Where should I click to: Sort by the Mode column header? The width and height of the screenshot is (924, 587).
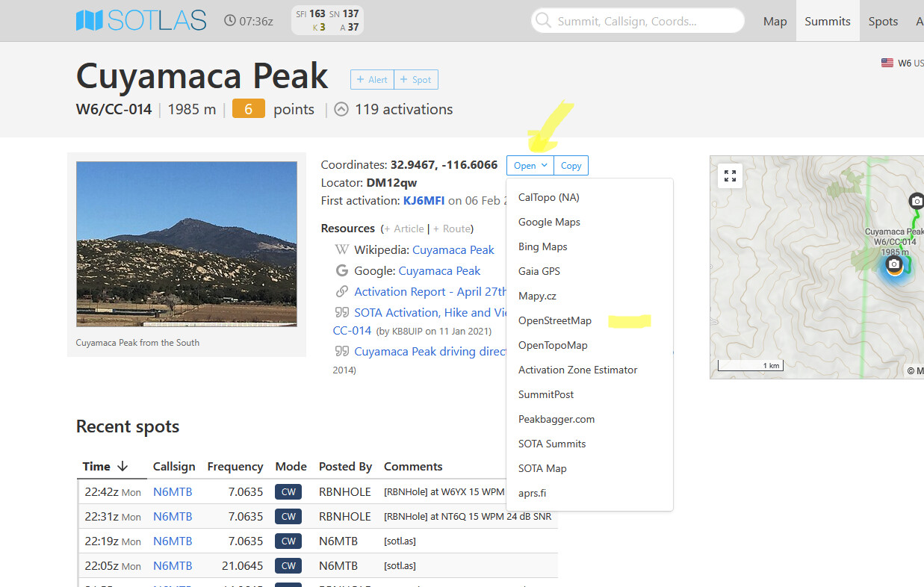point(291,466)
